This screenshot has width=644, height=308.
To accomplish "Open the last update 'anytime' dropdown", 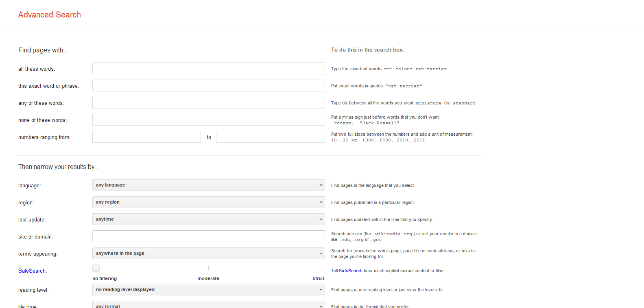I will [208, 219].
